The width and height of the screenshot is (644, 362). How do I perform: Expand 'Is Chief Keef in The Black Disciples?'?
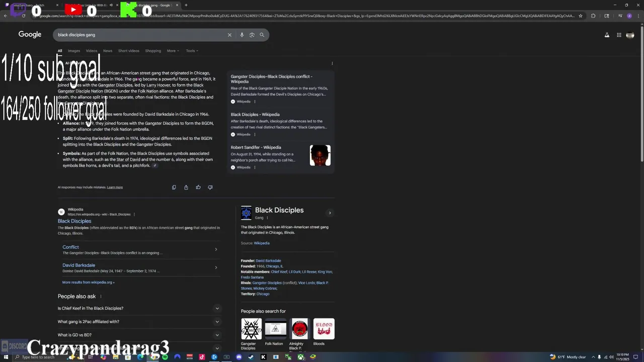[140, 308]
